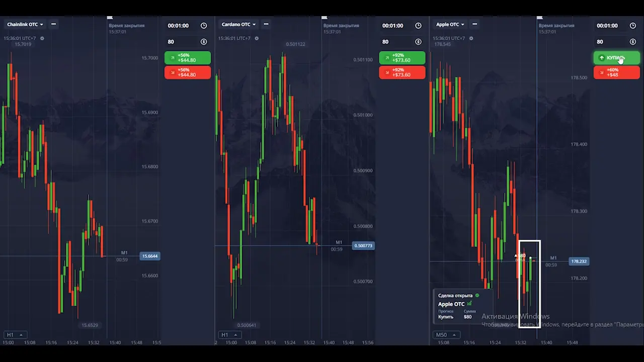Click the amount field showing 80 for Chainlink
This screenshot has height=362, width=644.
181,42
